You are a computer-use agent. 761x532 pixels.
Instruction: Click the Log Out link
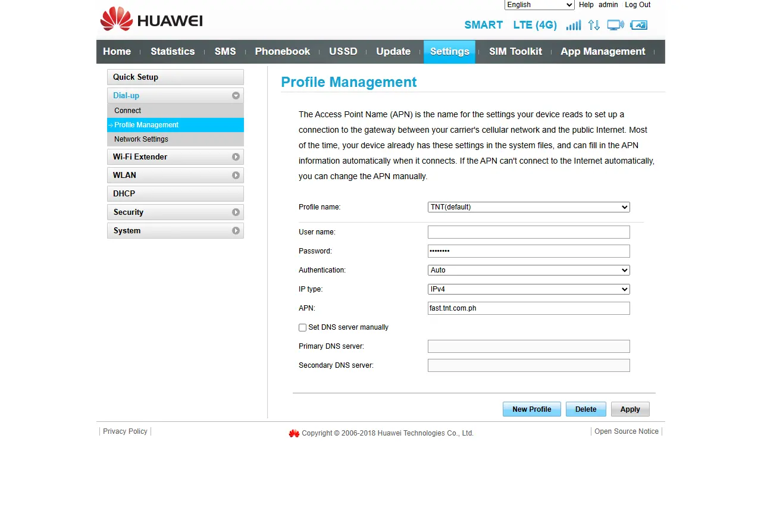(x=637, y=5)
